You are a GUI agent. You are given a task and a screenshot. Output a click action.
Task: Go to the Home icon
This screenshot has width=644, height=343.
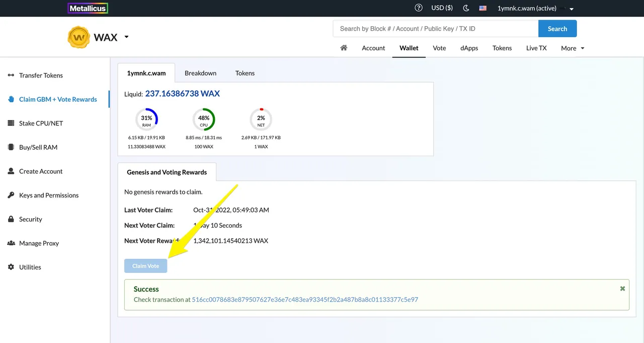coord(344,48)
